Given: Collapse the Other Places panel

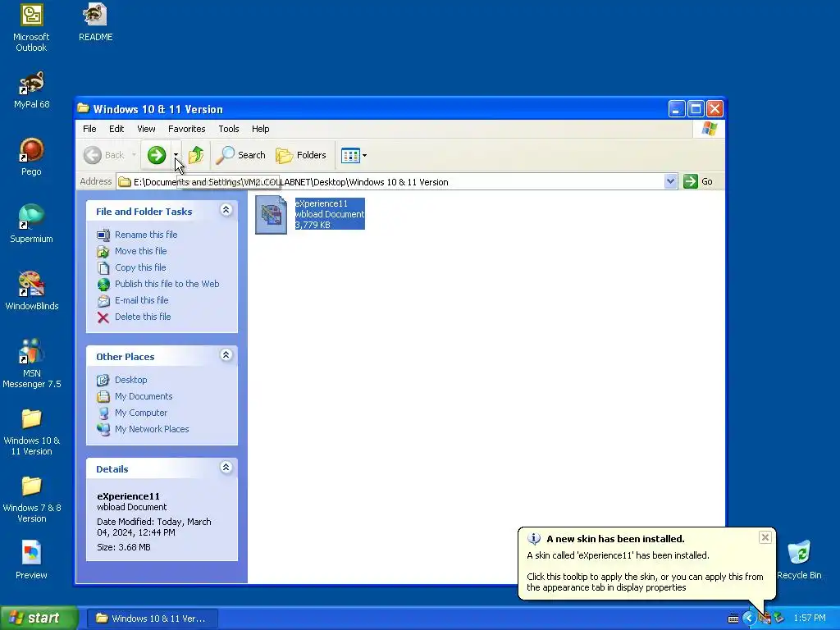Looking at the screenshot, I should coord(226,355).
